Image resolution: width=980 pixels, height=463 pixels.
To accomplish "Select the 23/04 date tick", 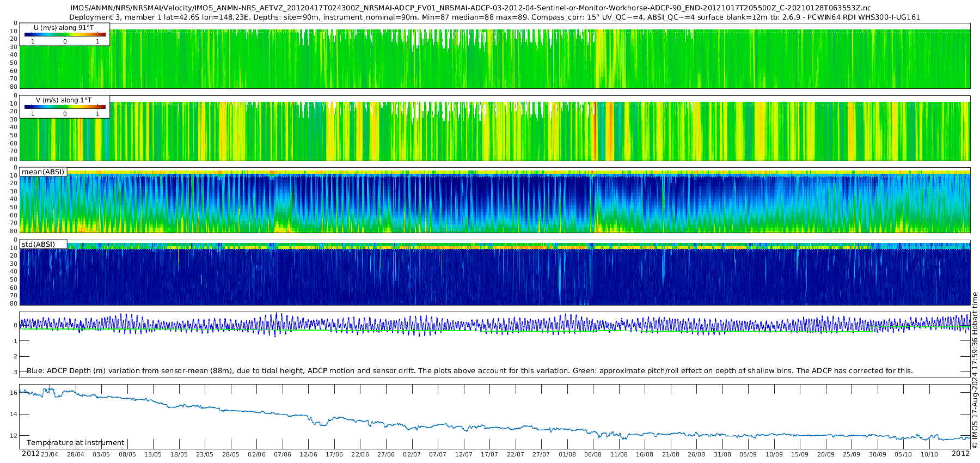I will [50, 454].
